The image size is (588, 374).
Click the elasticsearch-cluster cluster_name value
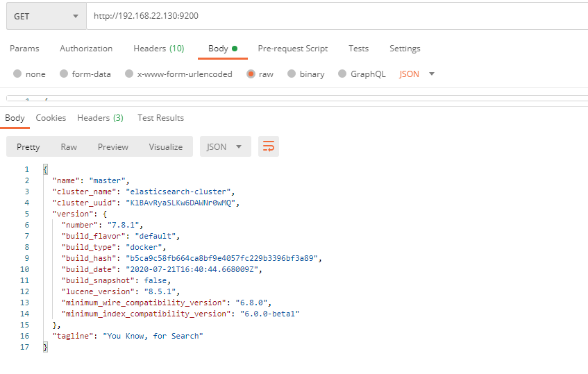(x=178, y=192)
